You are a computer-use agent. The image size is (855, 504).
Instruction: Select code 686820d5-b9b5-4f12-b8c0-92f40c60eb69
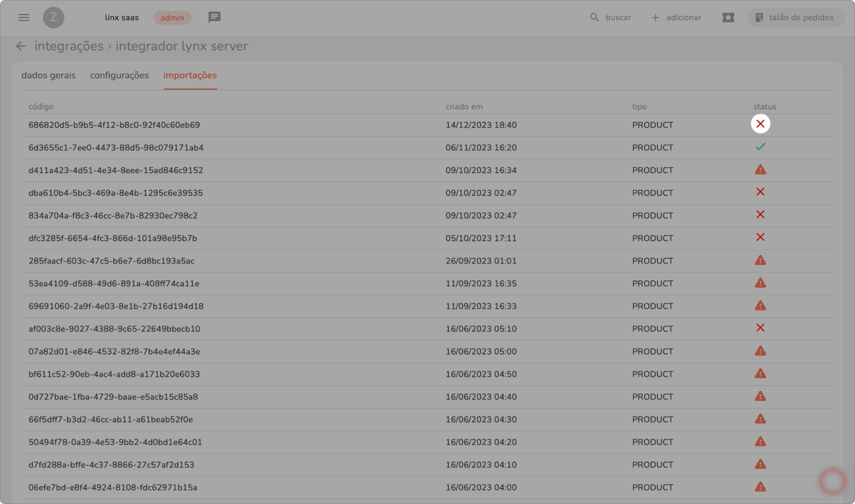click(x=114, y=125)
